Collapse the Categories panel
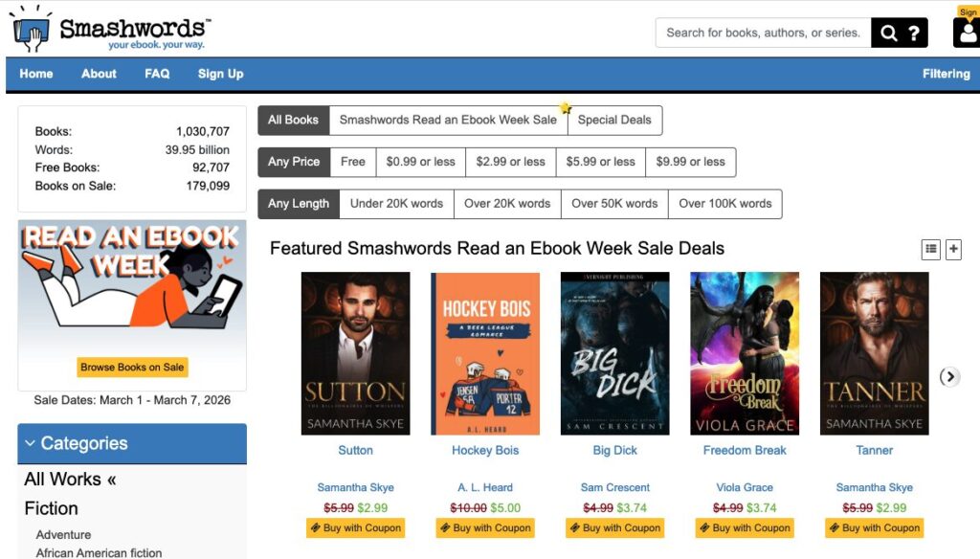 (31, 443)
